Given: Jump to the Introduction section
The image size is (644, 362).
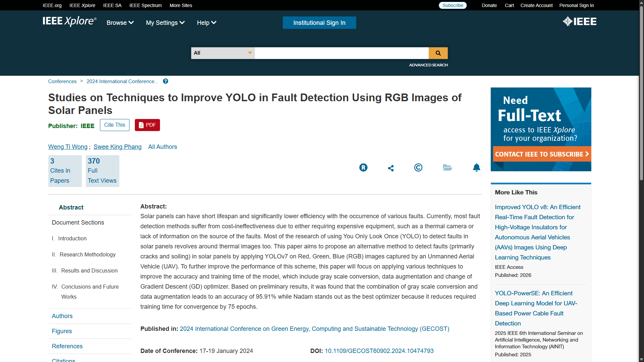Looking at the screenshot, I should coord(72,238).
